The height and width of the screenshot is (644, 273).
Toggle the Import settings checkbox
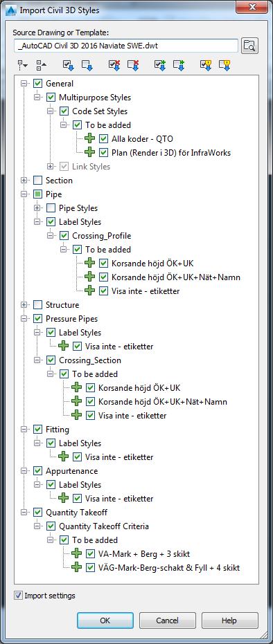(18, 595)
